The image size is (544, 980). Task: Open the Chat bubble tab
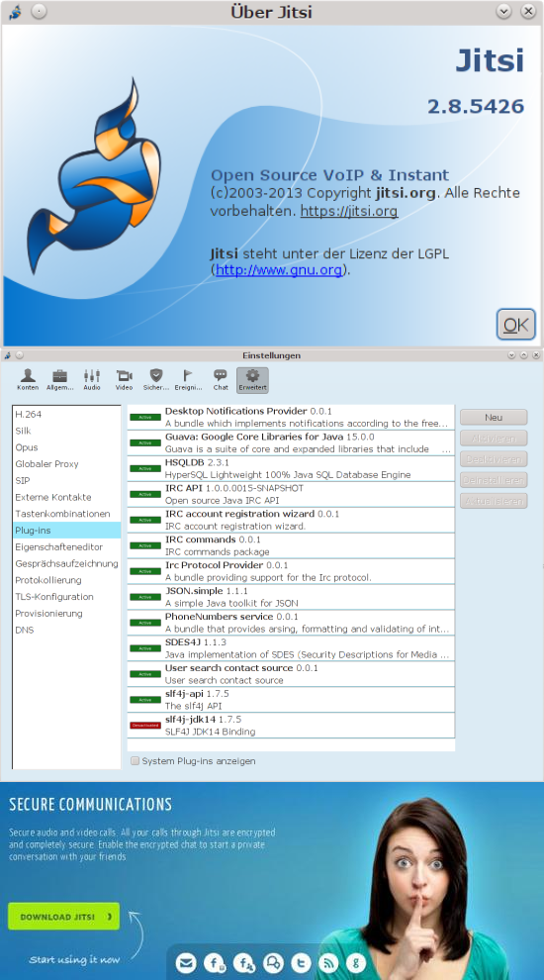click(x=221, y=379)
